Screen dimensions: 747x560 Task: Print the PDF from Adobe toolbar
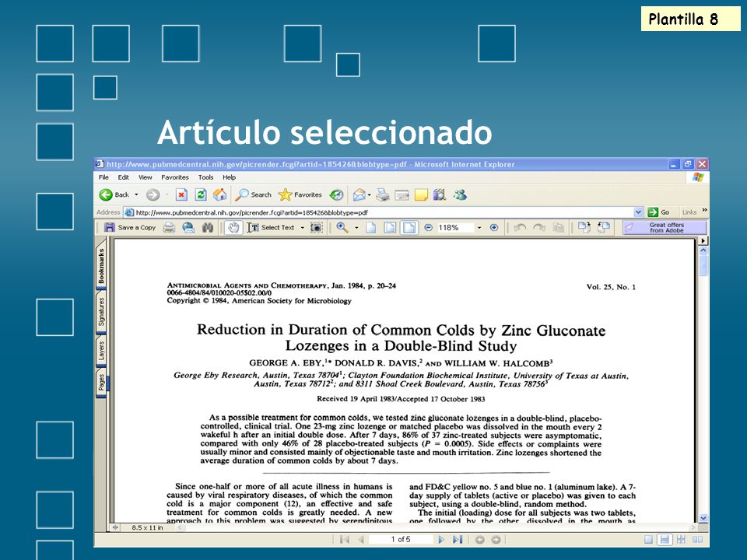169,228
